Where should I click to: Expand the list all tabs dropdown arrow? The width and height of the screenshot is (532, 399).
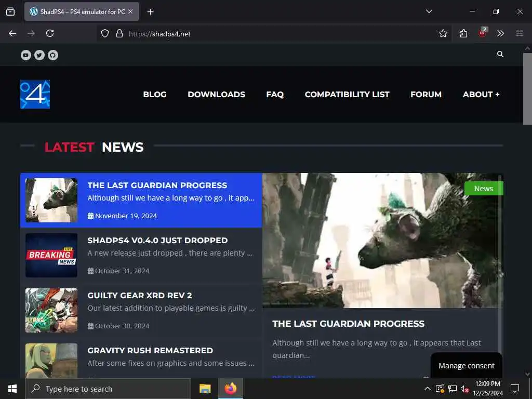(x=429, y=11)
